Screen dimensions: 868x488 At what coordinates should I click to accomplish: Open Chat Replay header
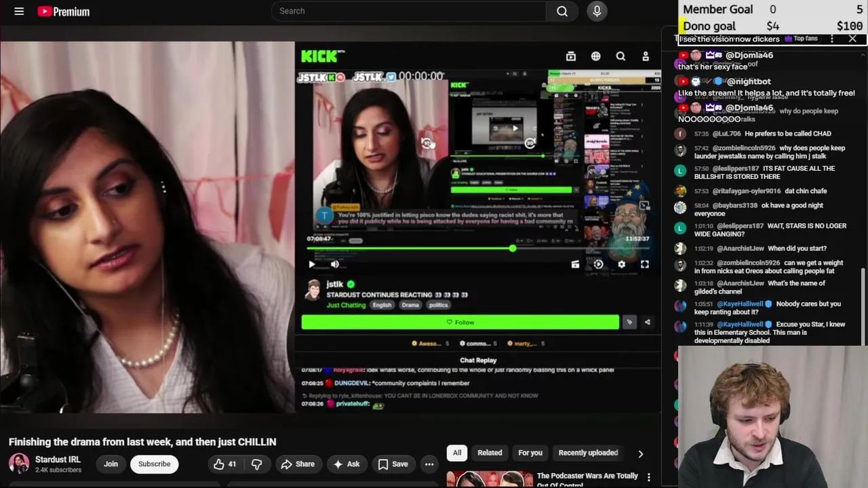(x=478, y=361)
